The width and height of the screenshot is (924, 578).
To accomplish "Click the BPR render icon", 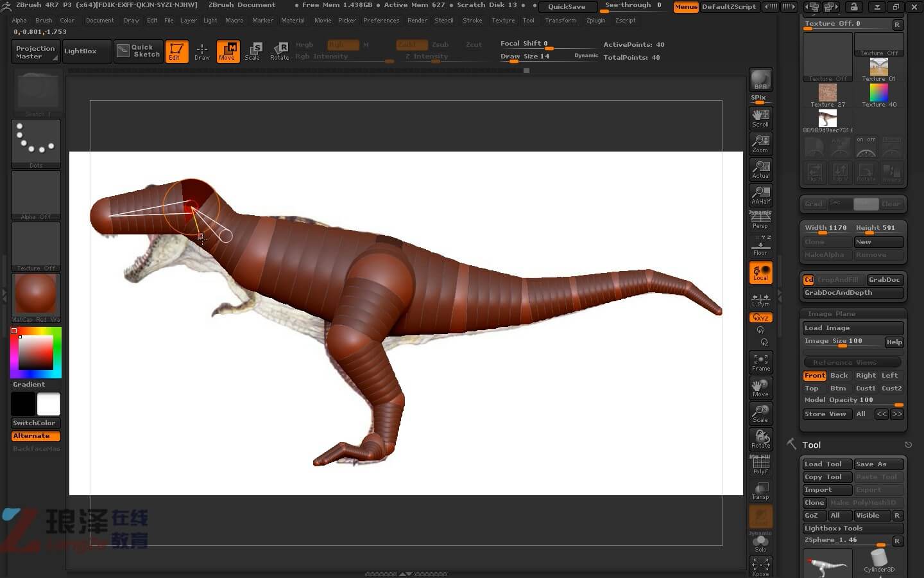I will [x=760, y=80].
